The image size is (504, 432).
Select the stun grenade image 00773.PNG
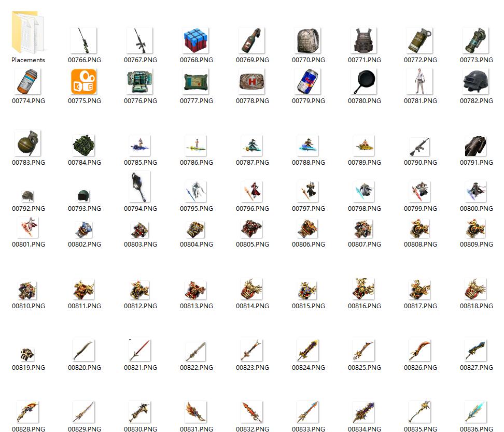point(475,40)
